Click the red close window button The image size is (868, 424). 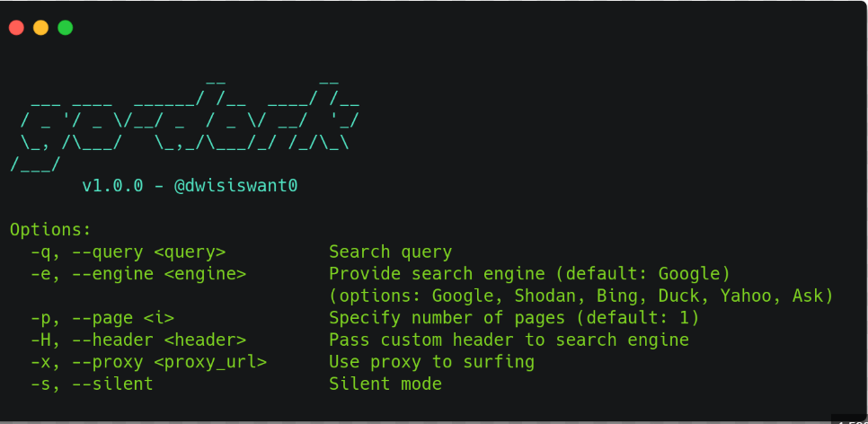[16, 28]
